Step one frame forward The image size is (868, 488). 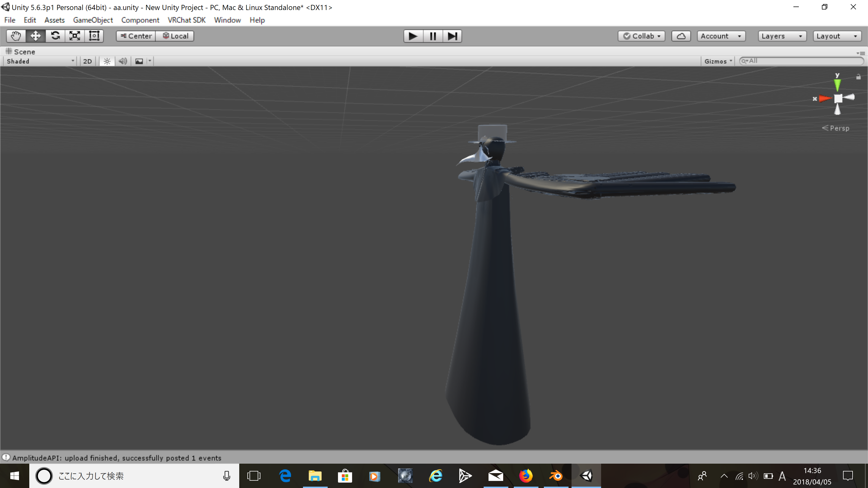click(452, 36)
